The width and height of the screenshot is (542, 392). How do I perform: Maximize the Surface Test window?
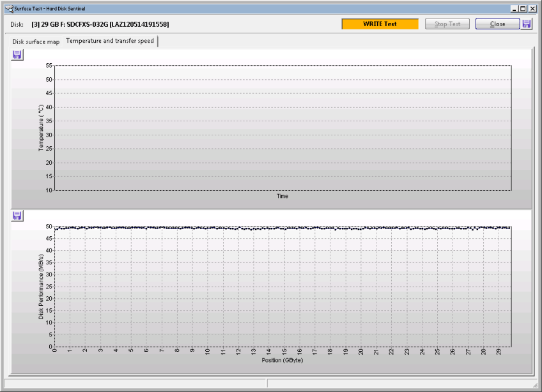tap(523, 8)
